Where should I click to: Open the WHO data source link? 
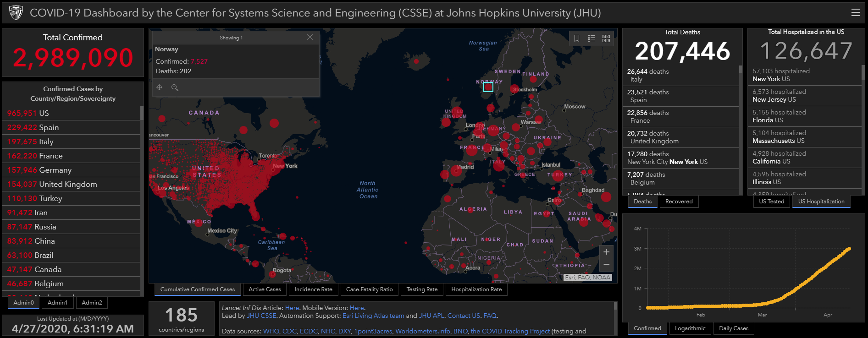pos(271,331)
